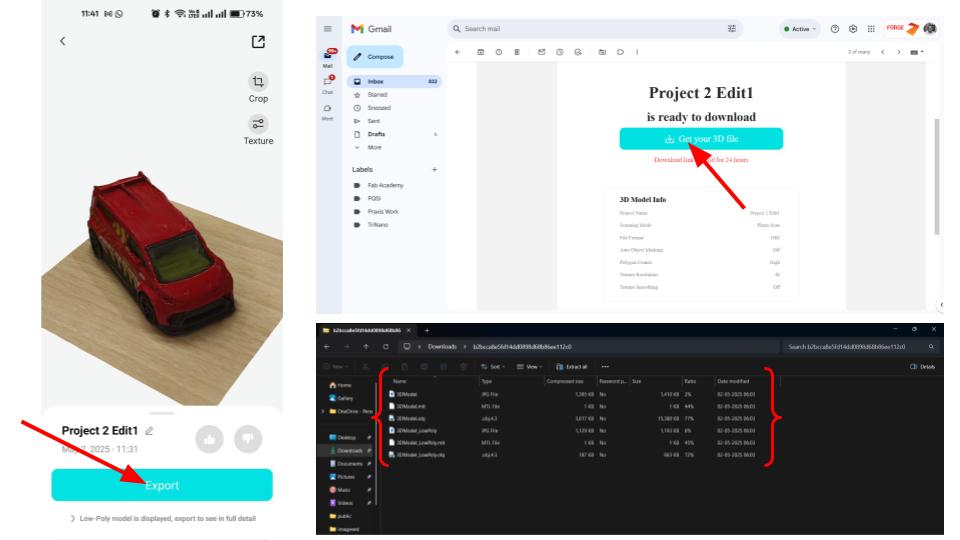
Task: Open the Gmail main menu hamburger icon
Action: (328, 29)
